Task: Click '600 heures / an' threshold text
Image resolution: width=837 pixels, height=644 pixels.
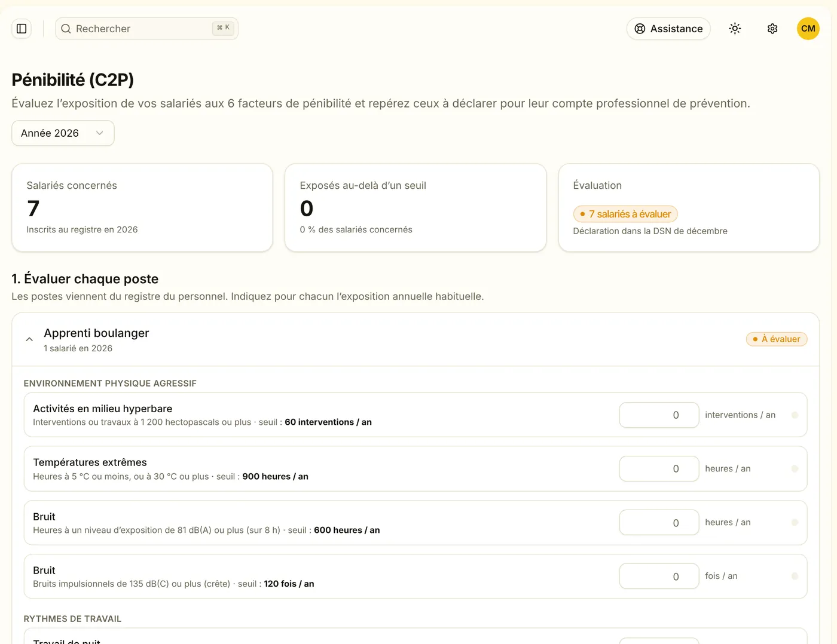Action: pos(347,530)
